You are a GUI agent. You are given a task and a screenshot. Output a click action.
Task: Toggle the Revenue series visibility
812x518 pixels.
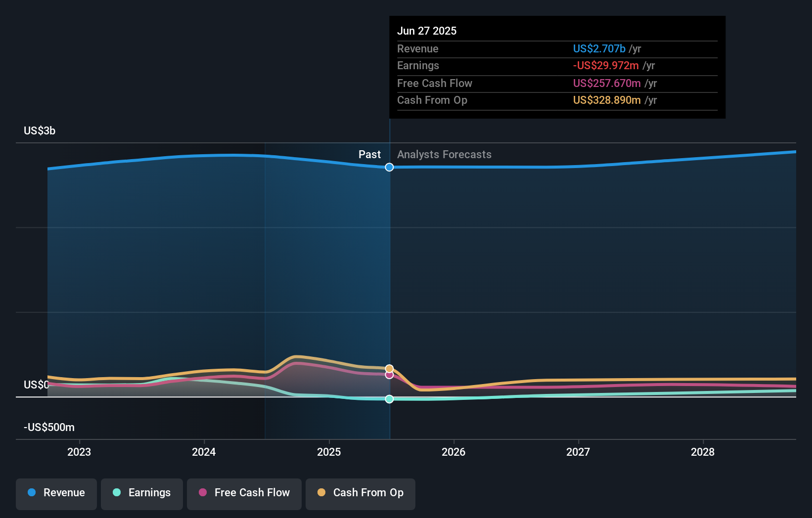[56, 493]
